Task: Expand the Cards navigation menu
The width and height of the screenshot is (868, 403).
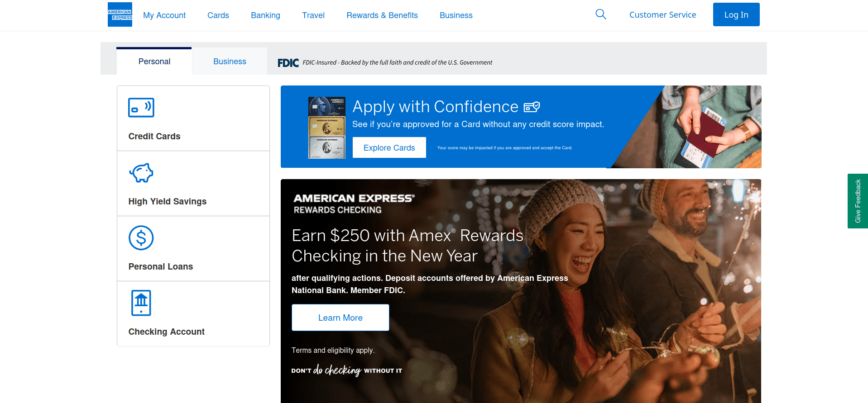Action: tap(218, 15)
